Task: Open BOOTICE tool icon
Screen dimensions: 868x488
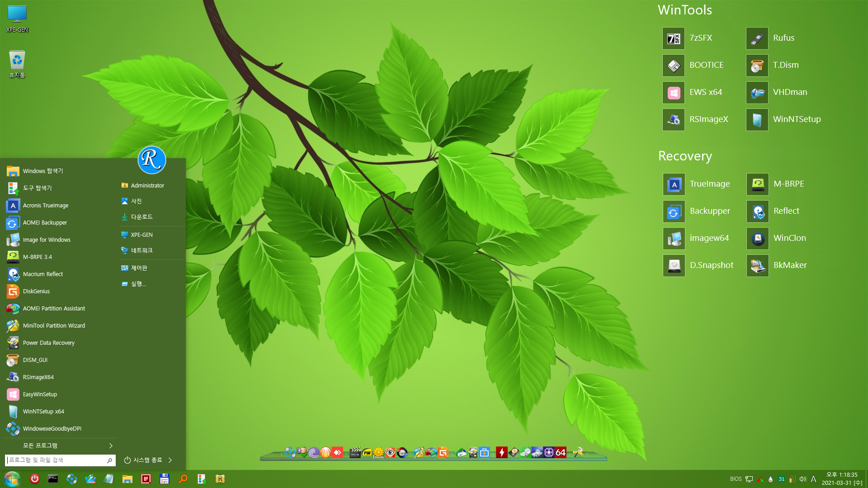Action: click(674, 66)
